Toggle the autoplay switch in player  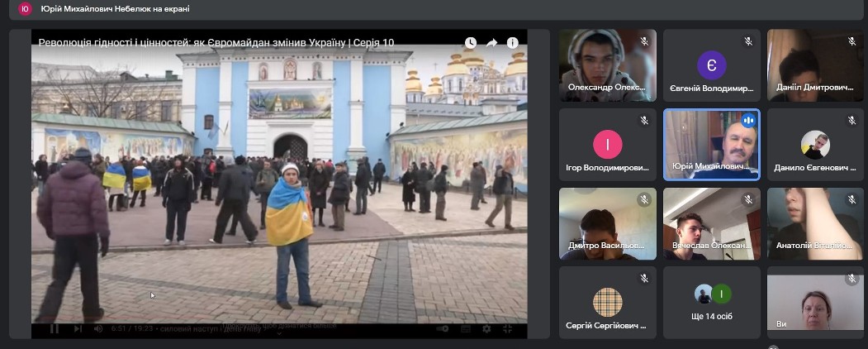[443, 328]
